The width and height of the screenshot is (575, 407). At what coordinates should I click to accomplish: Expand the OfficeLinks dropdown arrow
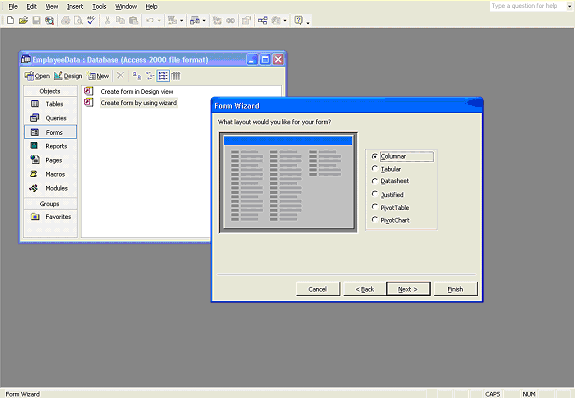pos(182,21)
